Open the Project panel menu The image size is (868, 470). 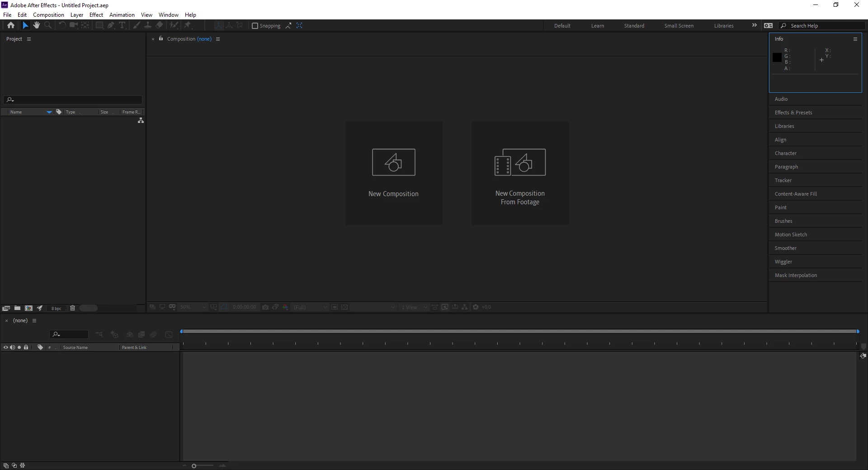pos(29,39)
